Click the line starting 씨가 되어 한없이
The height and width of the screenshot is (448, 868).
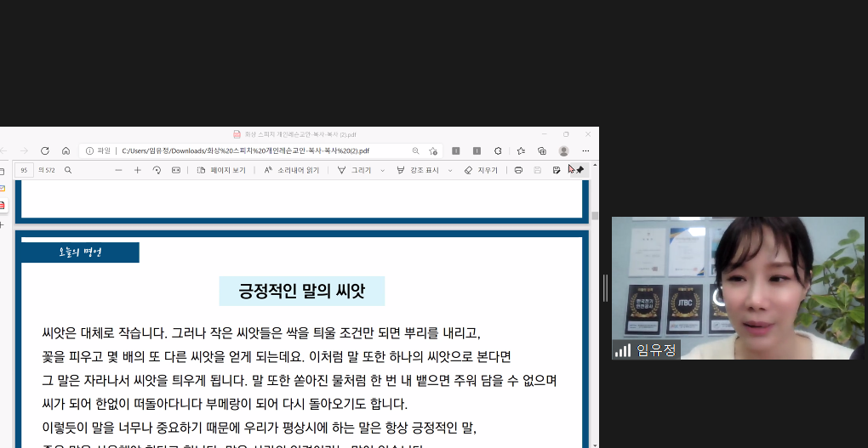point(225,405)
